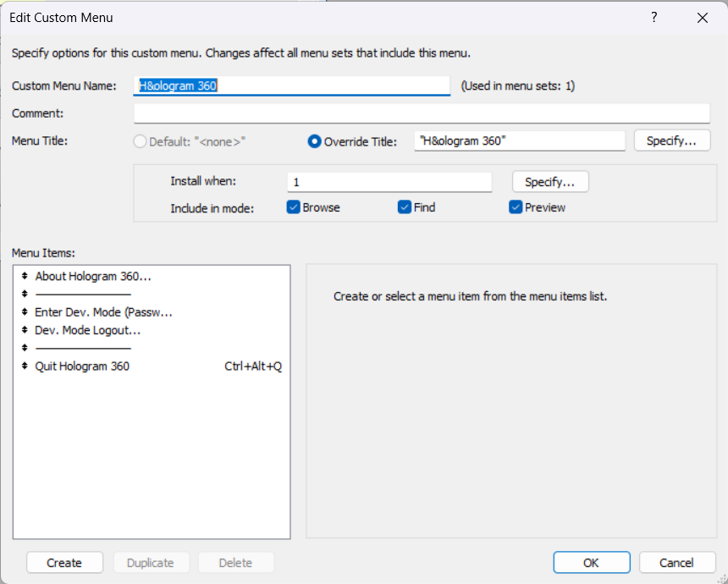
Task: Click the reorder arrows beside the first separator
Action: 24,295
